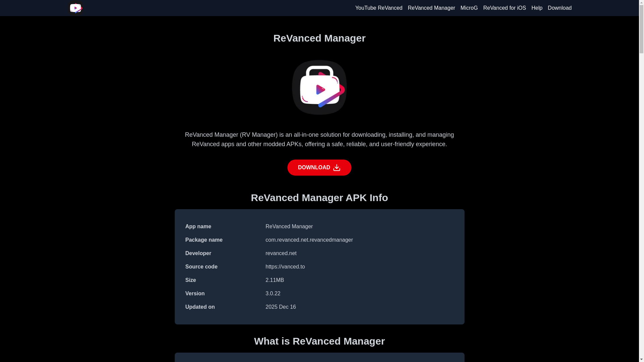644x362 pixels.
Task: Select the package name com.revanced.net.revancedmanager
Action: coord(309,240)
